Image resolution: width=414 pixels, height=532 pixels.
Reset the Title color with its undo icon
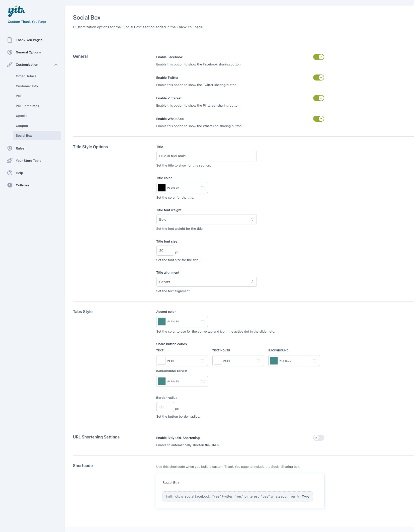(x=203, y=188)
